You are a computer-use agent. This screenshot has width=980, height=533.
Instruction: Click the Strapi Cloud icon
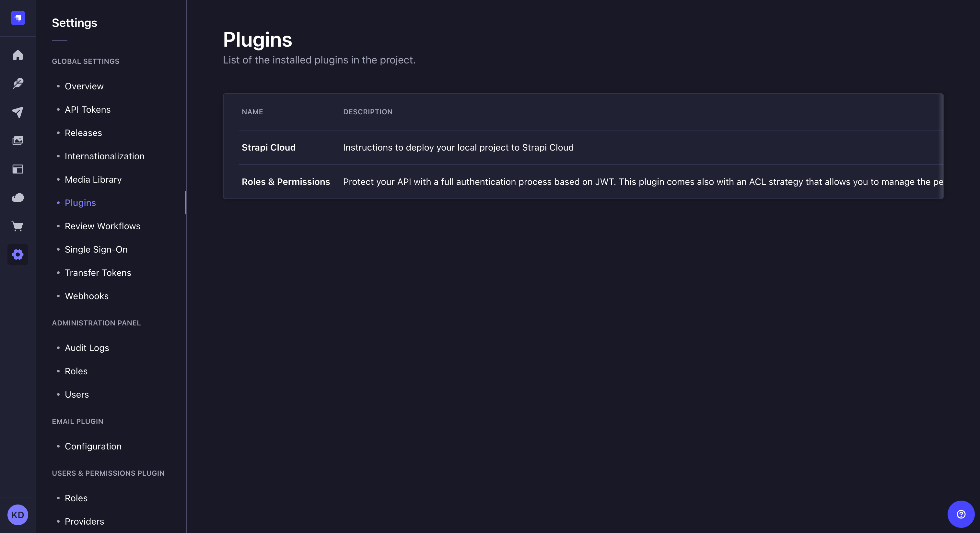click(17, 198)
